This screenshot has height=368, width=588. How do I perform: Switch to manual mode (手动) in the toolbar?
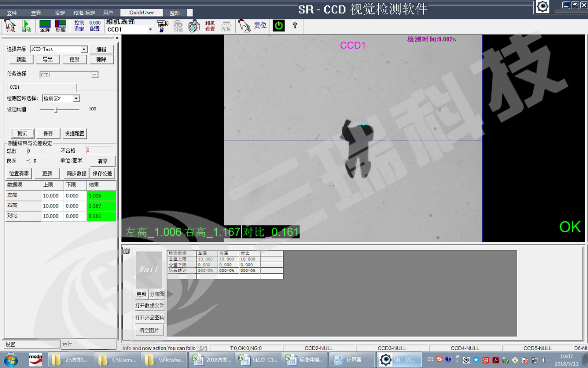click(x=10, y=26)
